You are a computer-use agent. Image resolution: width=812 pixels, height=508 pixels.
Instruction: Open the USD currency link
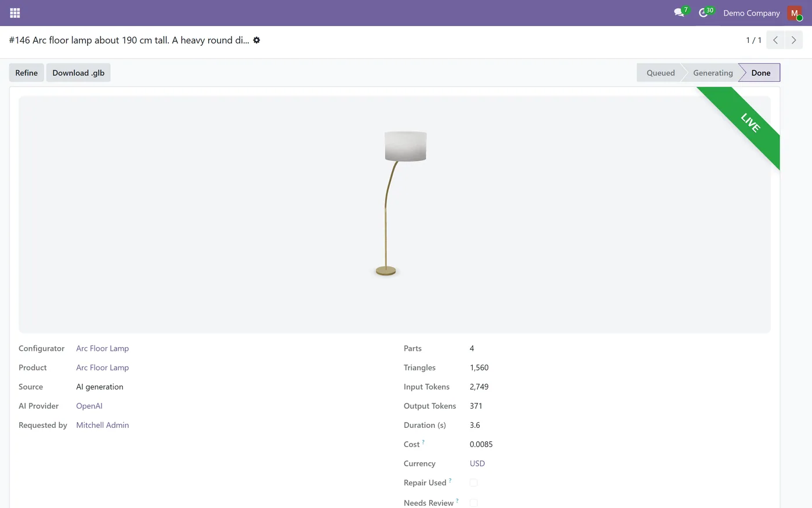(x=477, y=463)
